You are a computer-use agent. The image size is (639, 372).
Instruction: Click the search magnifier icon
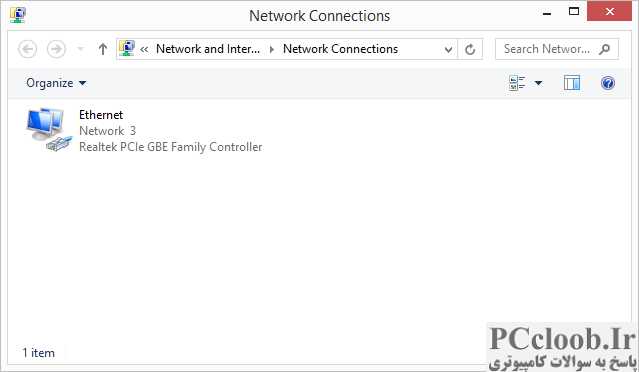pos(605,49)
